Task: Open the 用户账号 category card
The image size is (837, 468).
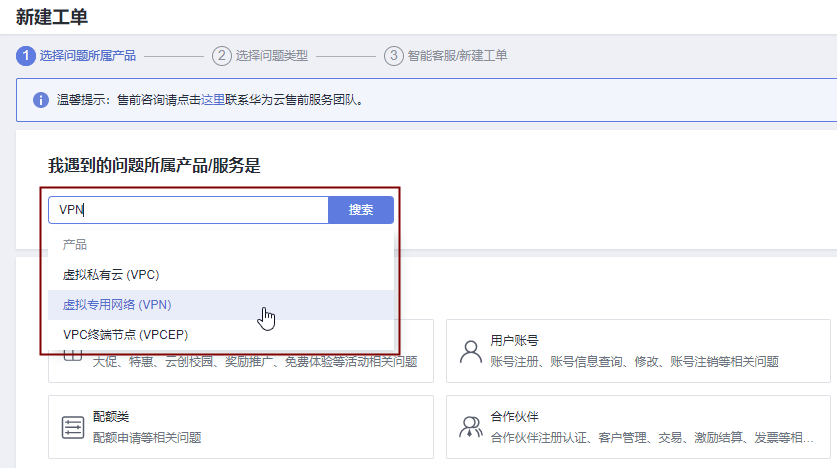Action: [x=638, y=351]
